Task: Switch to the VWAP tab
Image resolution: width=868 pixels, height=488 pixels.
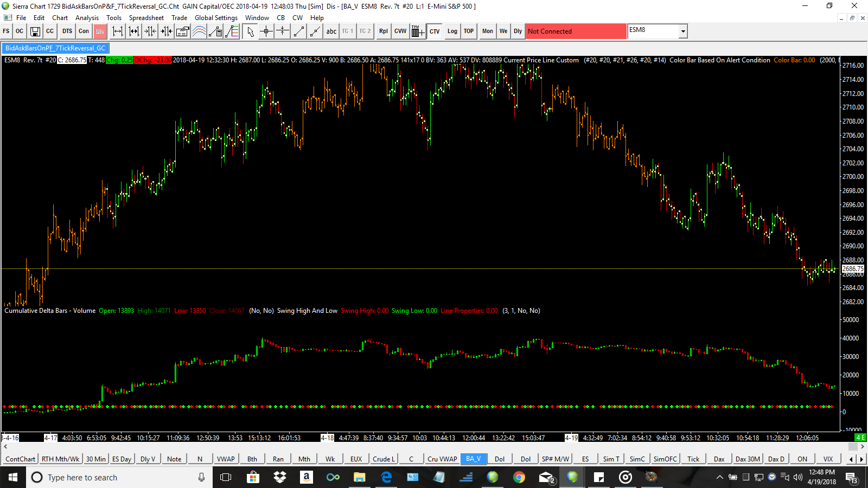Action: tap(226, 459)
